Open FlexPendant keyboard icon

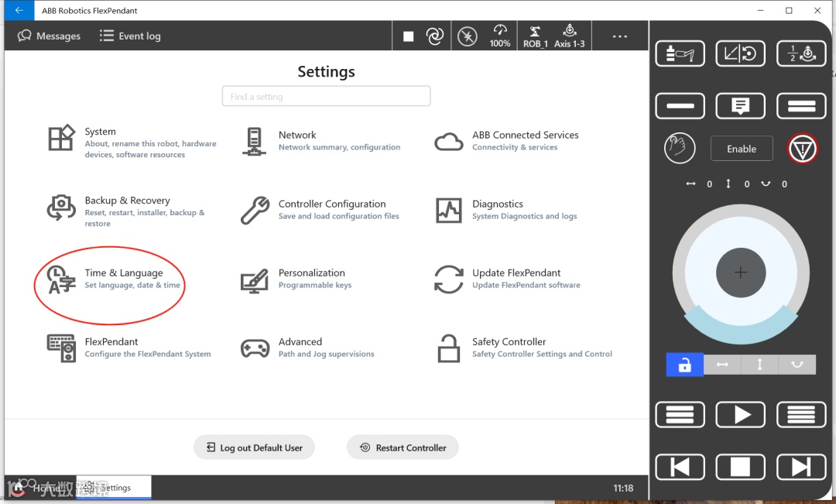[x=61, y=348]
